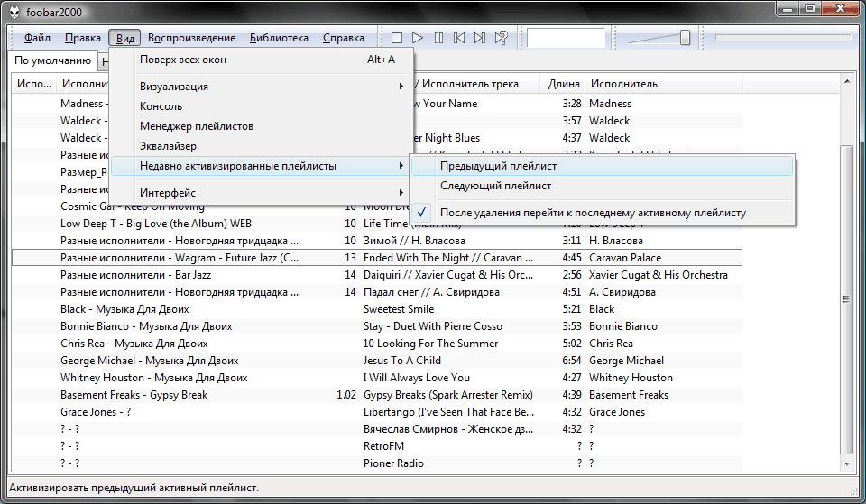Viewport: 866px width, 504px height.
Task: Open the Воспроизведение menu
Action: [x=191, y=38]
